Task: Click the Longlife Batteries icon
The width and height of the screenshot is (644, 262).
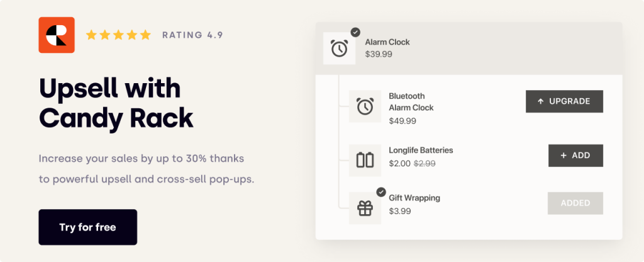Action: pyautogui.click(x=365, y=160)
